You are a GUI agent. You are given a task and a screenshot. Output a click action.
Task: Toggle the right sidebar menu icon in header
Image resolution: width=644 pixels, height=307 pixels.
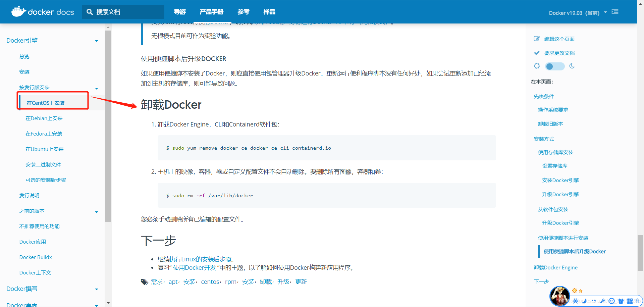pos(615,12)
